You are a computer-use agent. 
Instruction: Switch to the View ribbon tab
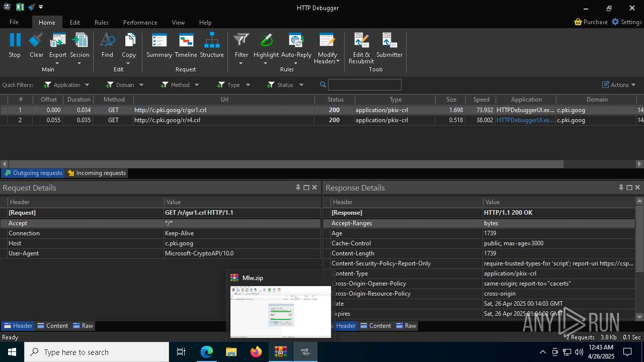tap(178, 22)
